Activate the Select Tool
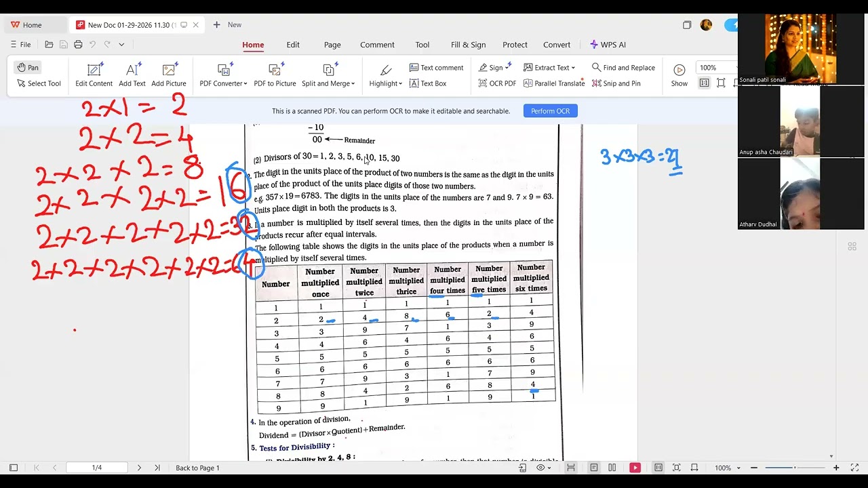Viewport: 868px width, 488px height. point(39,83)
